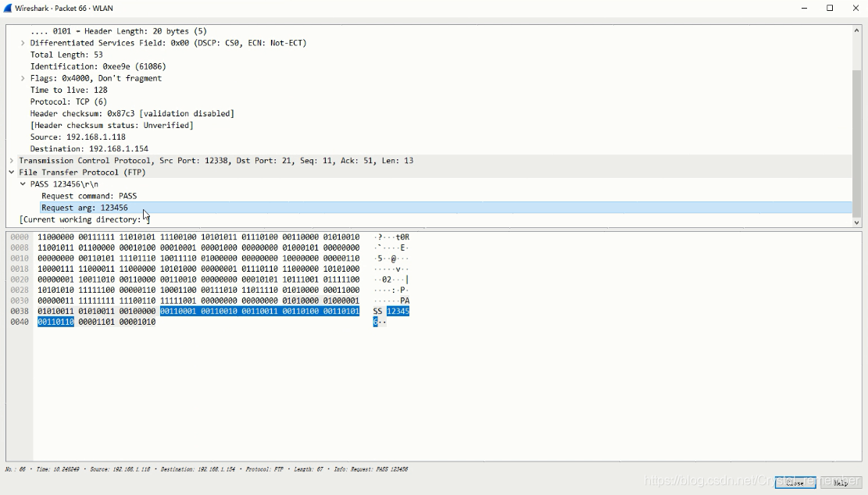Click the status line Info: Request: PASS 123456

coord(371,469)
